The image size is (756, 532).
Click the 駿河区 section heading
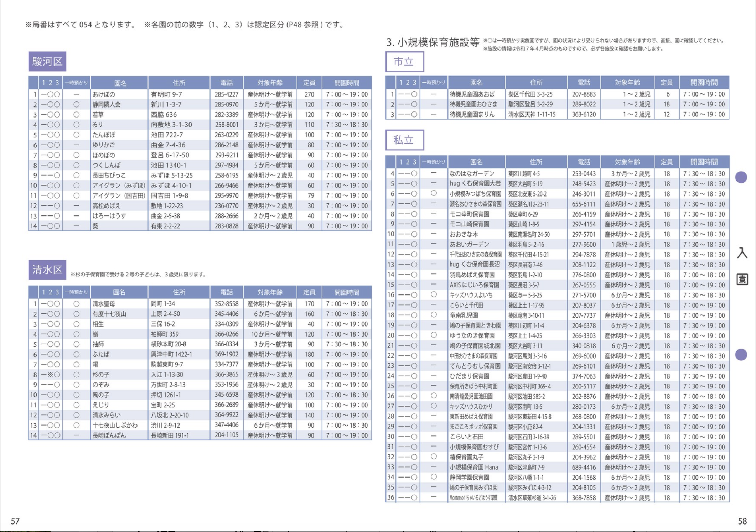(47, 61)
